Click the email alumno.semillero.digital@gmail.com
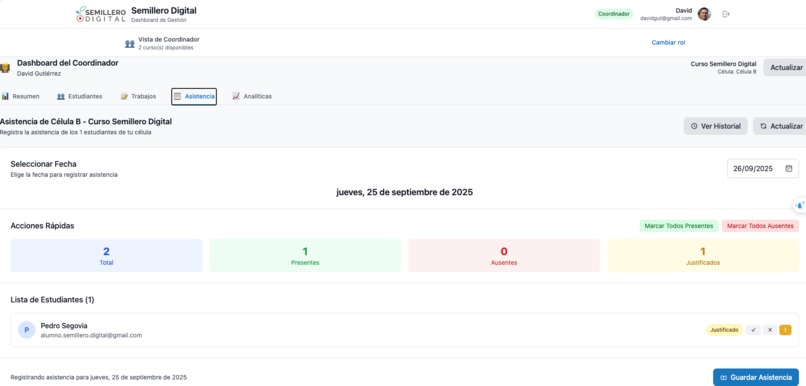Screen dimensions: 806x386 tap(91, 335)
